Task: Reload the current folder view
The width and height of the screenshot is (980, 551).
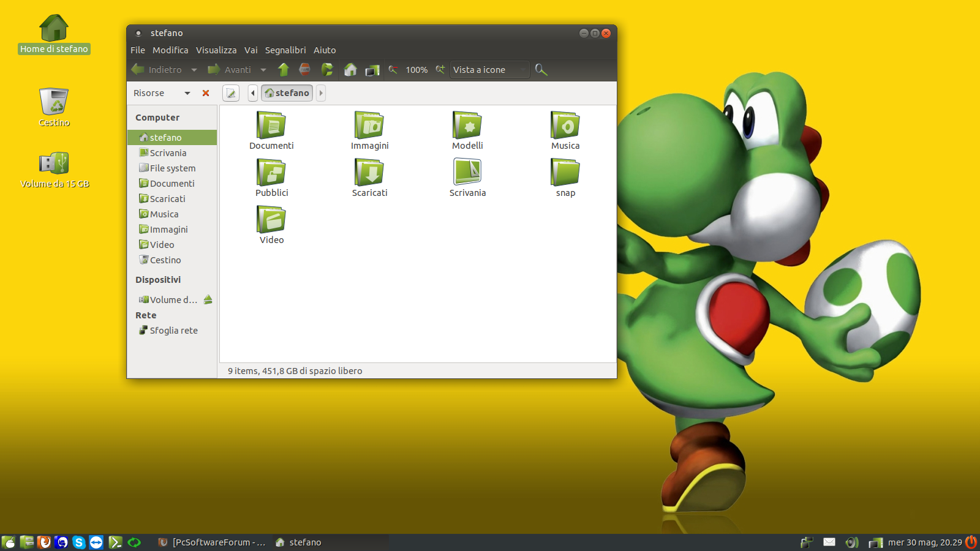Action: (x=327, y=70)
